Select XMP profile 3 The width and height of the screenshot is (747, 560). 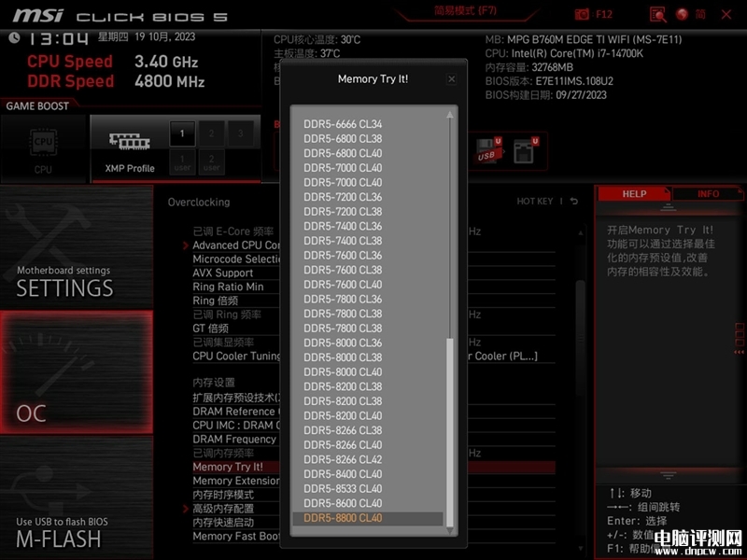click(x=240, y=133)
